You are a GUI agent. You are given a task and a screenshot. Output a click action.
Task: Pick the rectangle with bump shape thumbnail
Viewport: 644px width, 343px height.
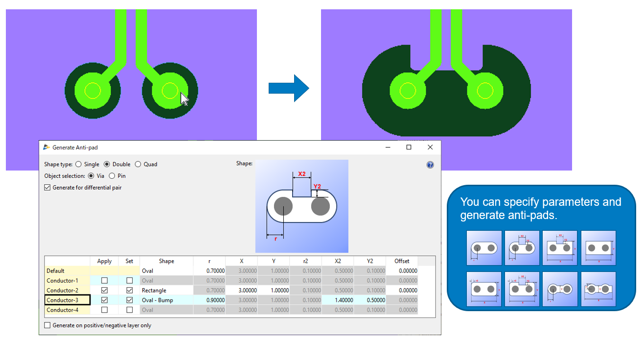pyautogui.click(x=560, y=248)
